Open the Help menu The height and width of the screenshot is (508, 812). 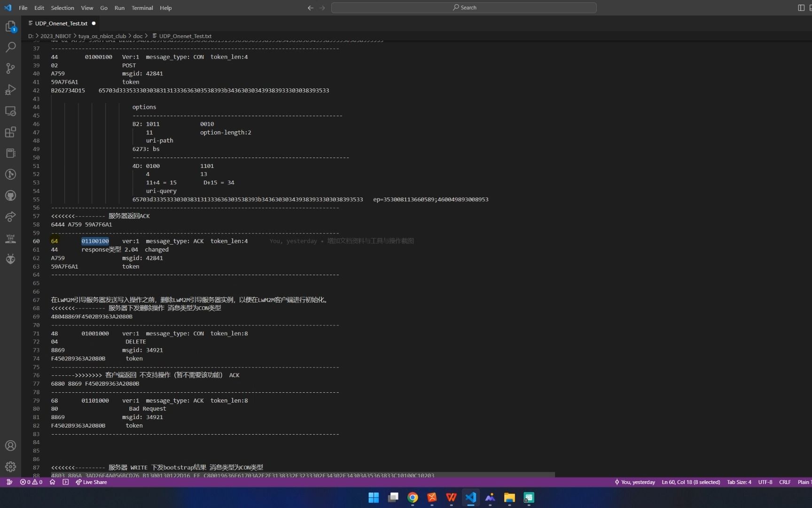(x=165, y=8)
